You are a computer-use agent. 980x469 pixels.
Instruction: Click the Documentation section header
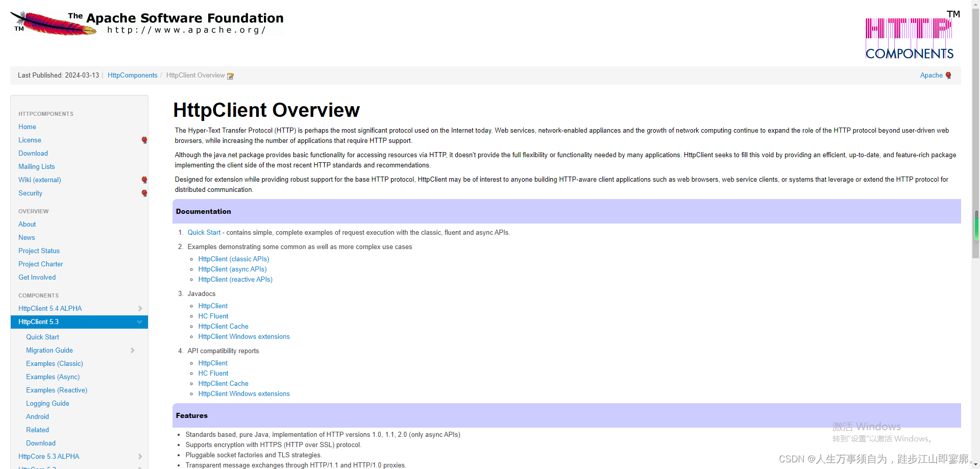pos(567,211)
